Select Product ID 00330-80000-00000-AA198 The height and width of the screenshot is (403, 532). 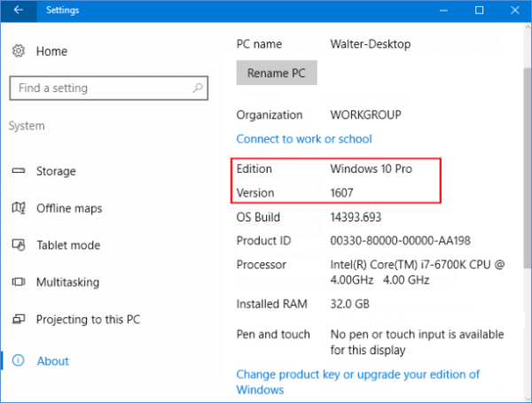(x=401, y=241)
